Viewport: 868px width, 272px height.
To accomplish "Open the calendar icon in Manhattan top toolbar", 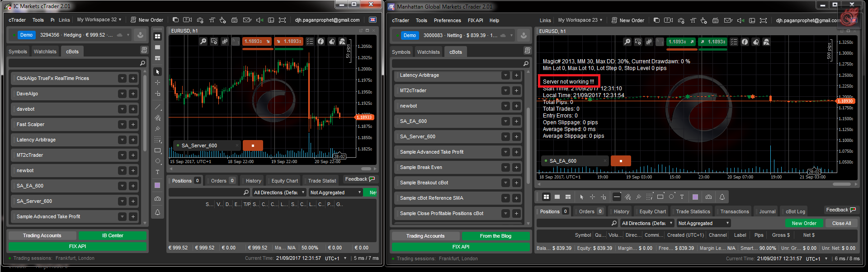I will [715, 20].
